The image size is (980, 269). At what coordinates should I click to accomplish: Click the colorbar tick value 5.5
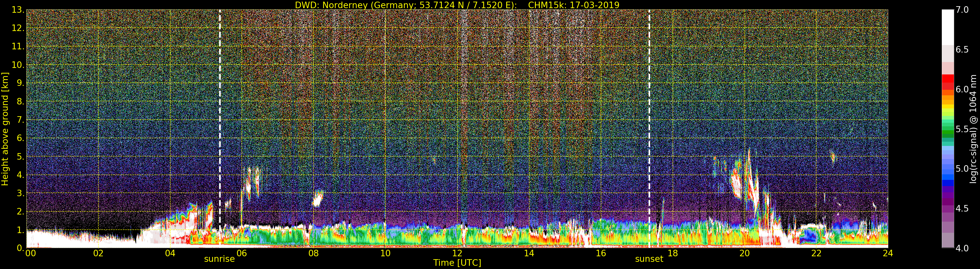pos(962,129)
